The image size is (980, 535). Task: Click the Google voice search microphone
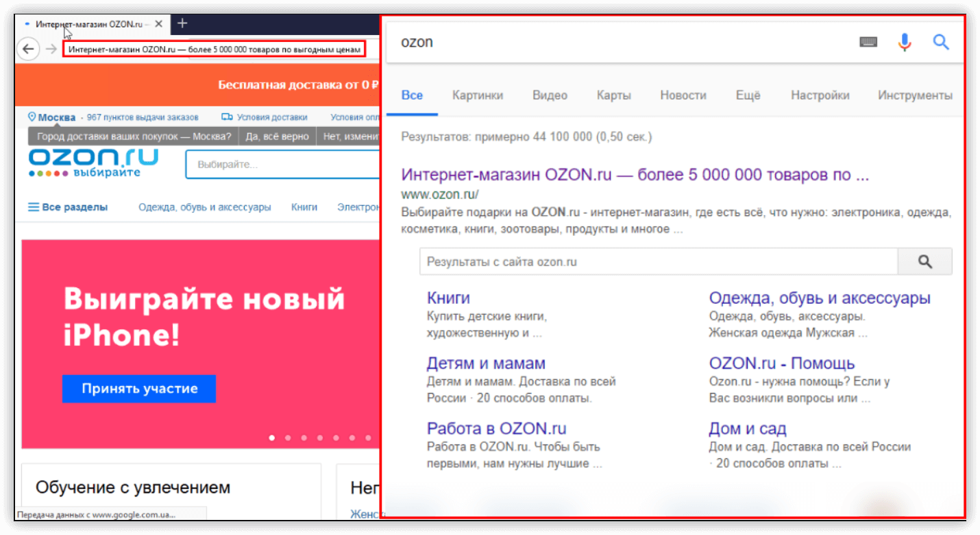[905, 43]
